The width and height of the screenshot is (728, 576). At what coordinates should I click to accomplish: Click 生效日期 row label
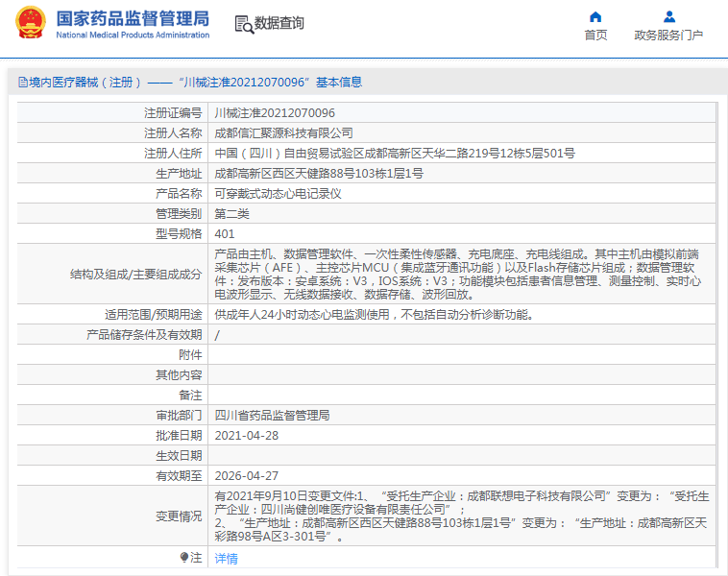tap(179, 456)
